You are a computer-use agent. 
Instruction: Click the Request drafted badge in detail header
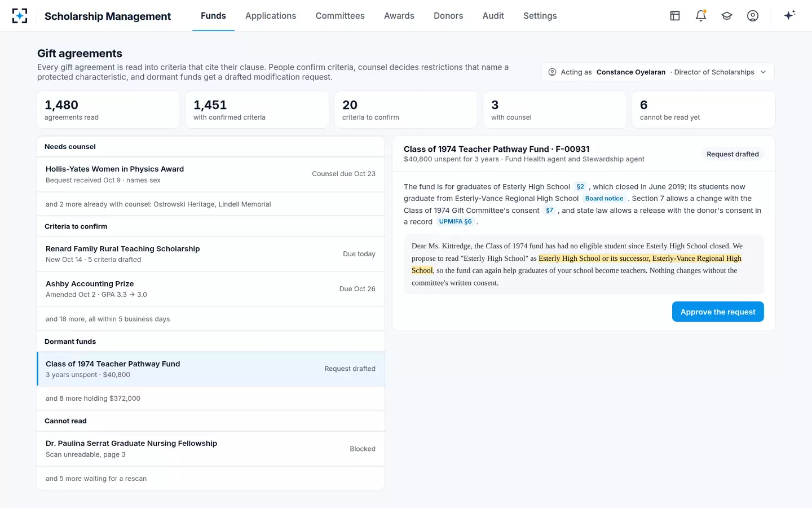tap(732, 154)
